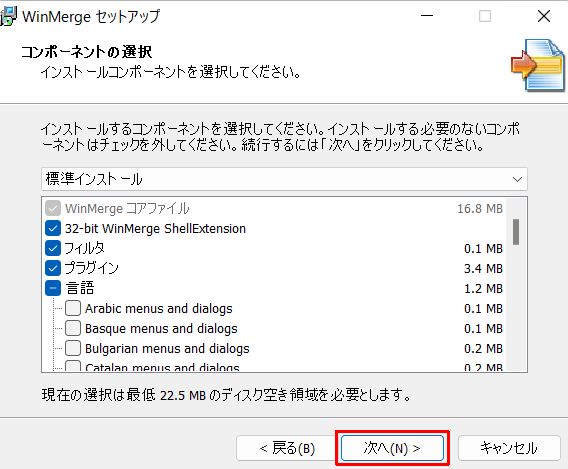The height and width of the screenshot is (469, 568).
Task: Enable Bulgarian menus and dialogs
Action: [73, 348]
